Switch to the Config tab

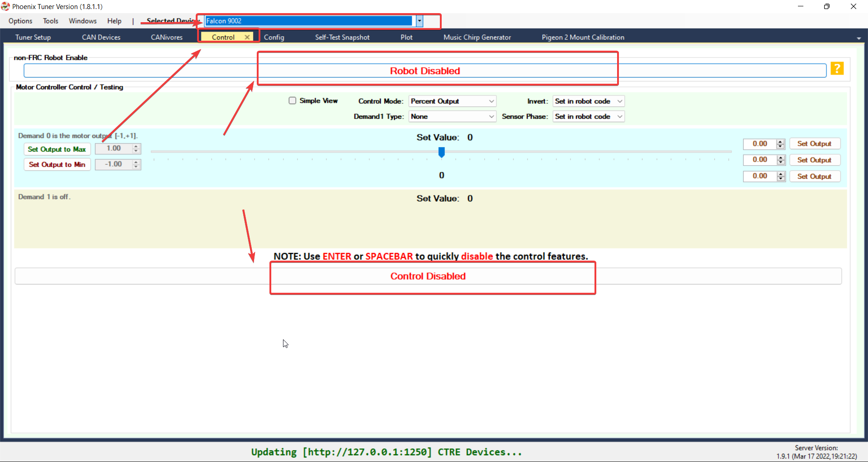coord(274,37)
